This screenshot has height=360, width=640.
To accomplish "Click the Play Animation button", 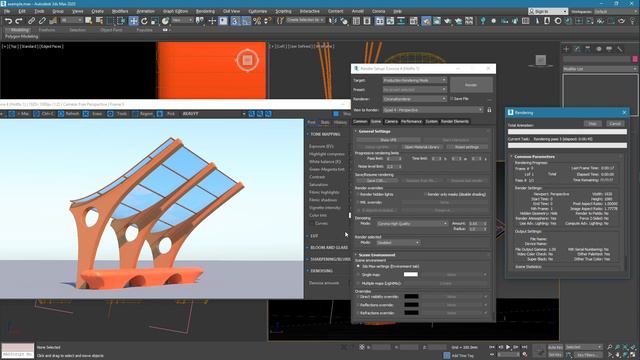I will click(508, 347).
